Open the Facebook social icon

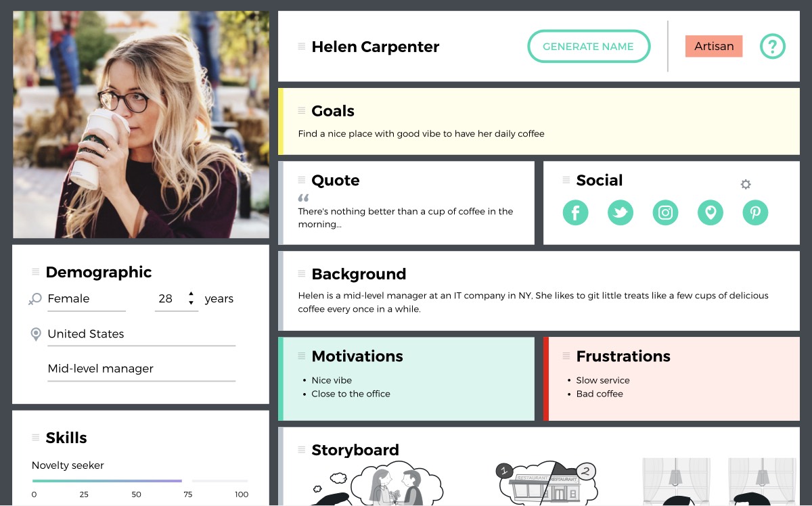pyautogui.click(x=575, y=213)
